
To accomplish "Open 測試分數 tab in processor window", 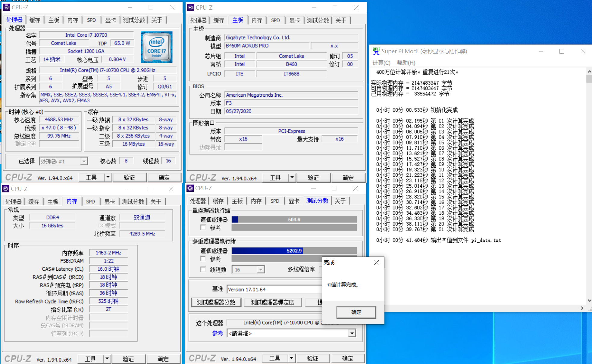I will (134, 20).
